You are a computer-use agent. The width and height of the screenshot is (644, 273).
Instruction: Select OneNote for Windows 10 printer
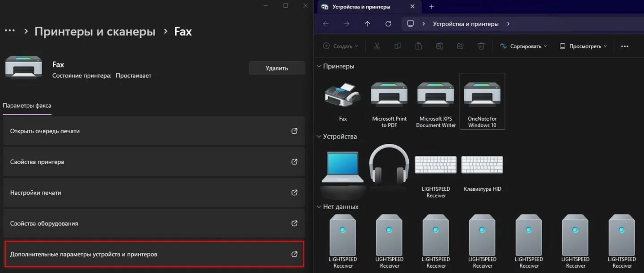482,101
